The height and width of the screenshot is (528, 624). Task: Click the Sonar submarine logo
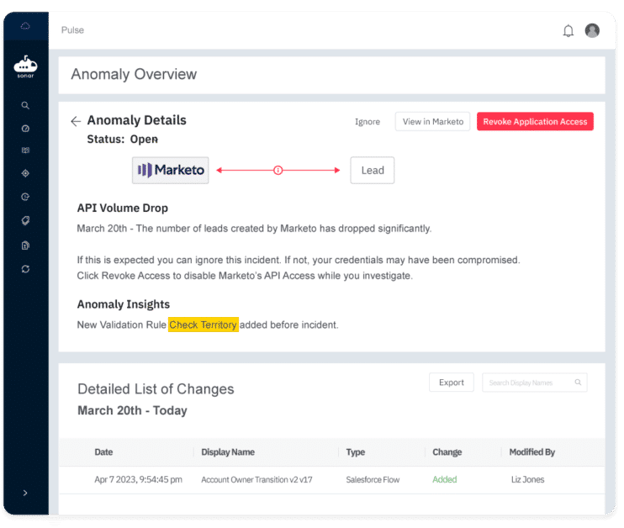pos(25,66)
